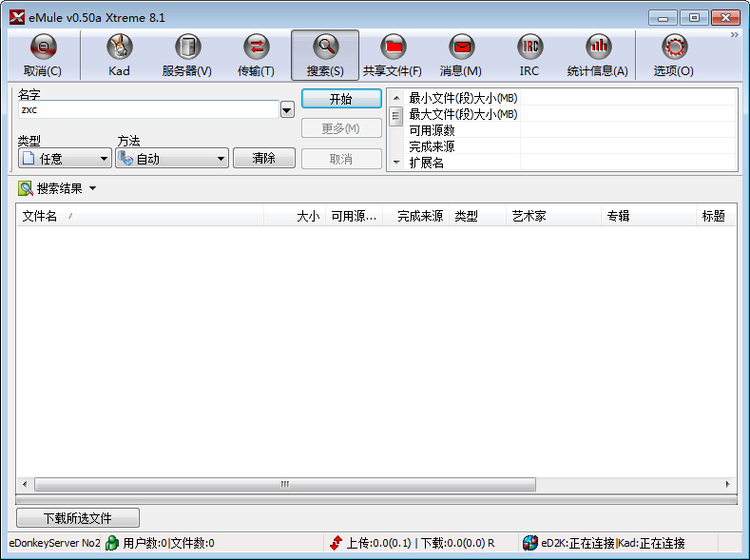Sort results by 可用源 column header
This screenshot has height=560, width=750.
[x=354, y=216]
